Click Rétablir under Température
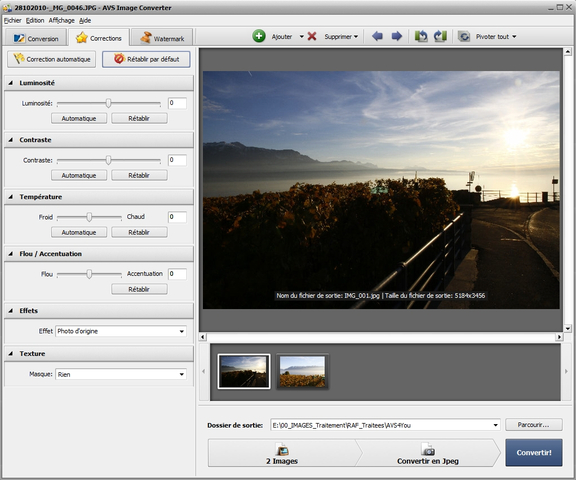576x480 pixels. point(139,232)
